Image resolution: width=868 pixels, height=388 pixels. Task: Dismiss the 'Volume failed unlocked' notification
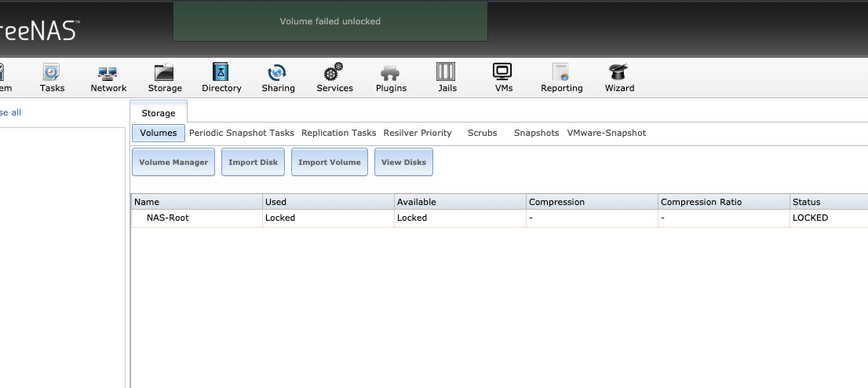[x=330, y=21]
